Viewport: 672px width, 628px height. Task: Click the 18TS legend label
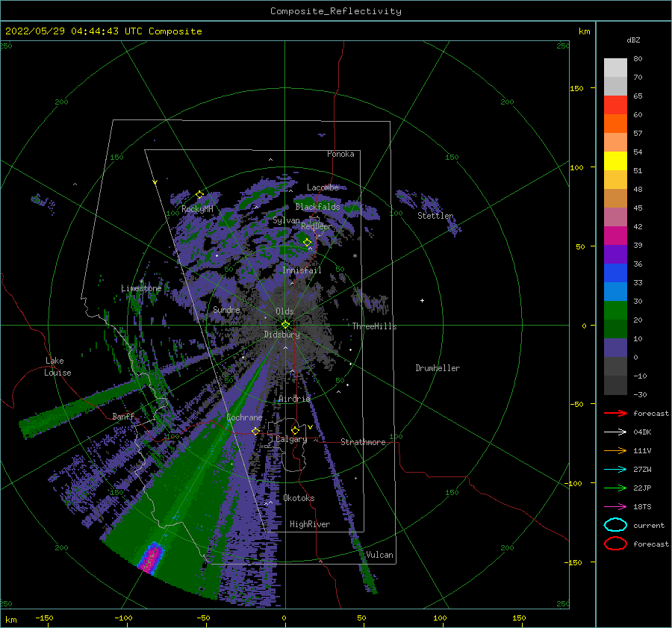(642, 507)
